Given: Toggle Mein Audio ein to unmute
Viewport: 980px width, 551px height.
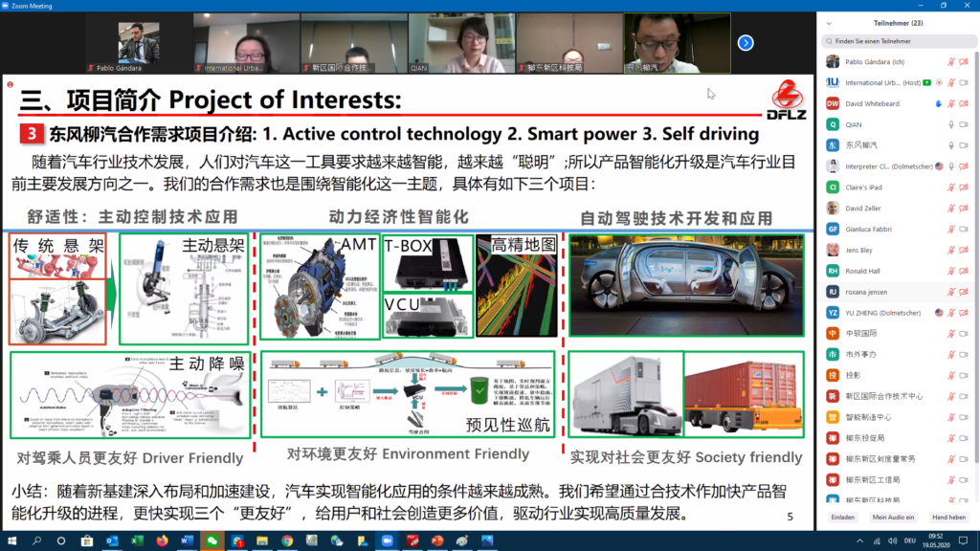Looking at the screenshot, I should (x=893, y=517).
